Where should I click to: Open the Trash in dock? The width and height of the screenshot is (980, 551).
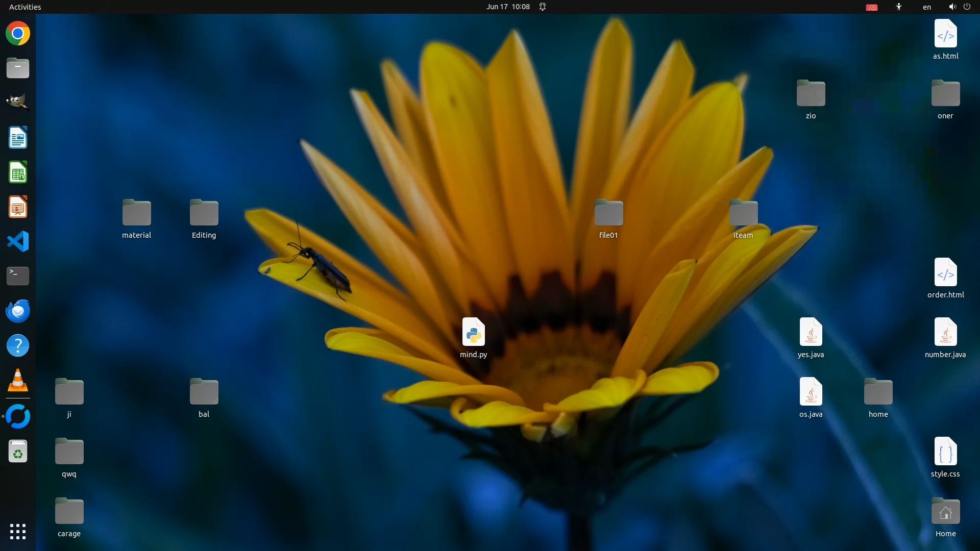pos(18,452)
